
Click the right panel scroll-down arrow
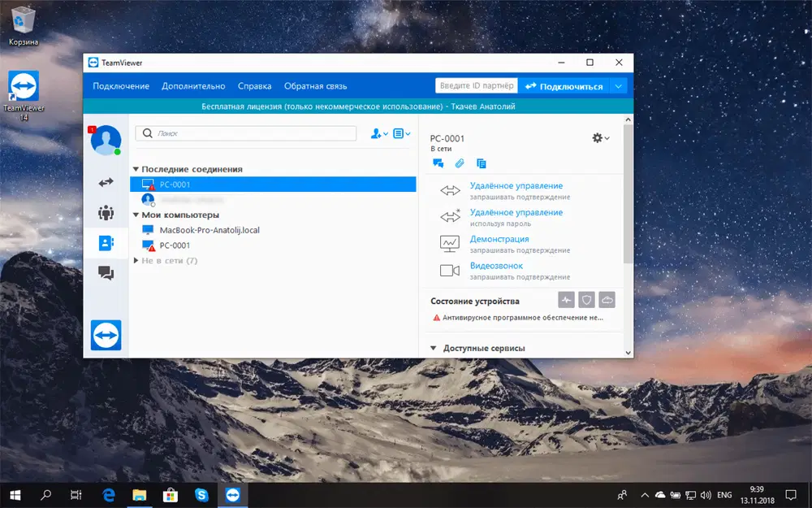tap(628, 353)
